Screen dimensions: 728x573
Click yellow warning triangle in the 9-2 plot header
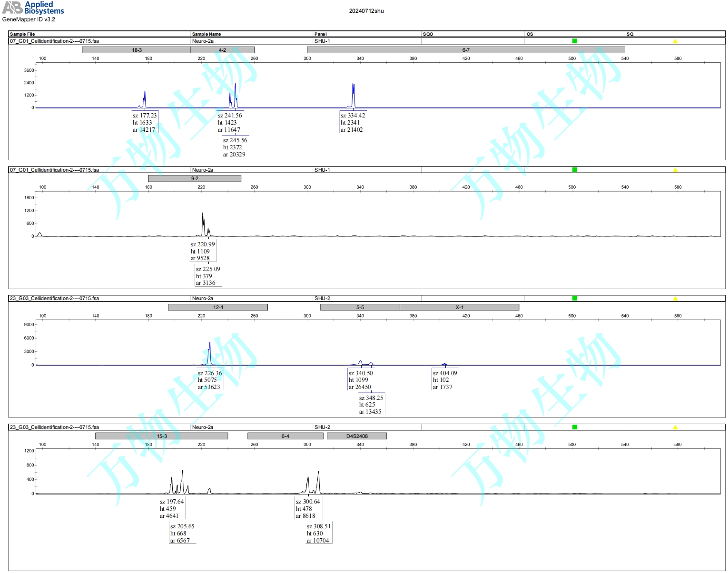tap(675, 170)
